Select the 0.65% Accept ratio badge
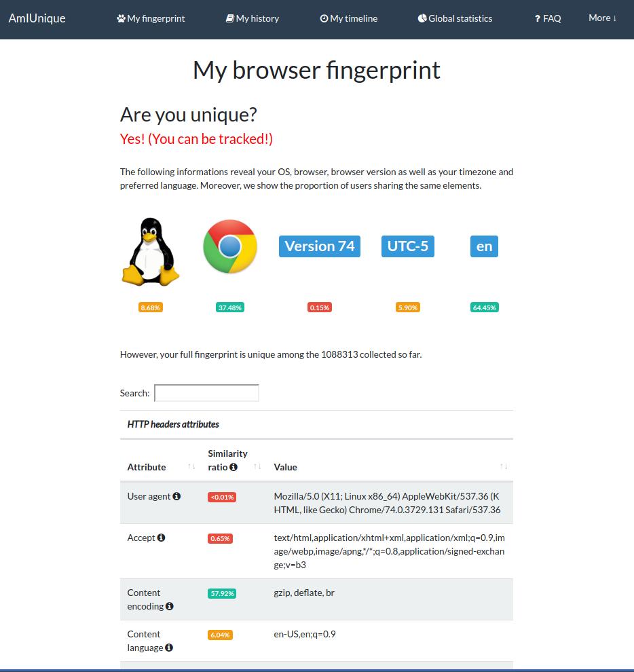634x672 pixels. coord(221,538)
